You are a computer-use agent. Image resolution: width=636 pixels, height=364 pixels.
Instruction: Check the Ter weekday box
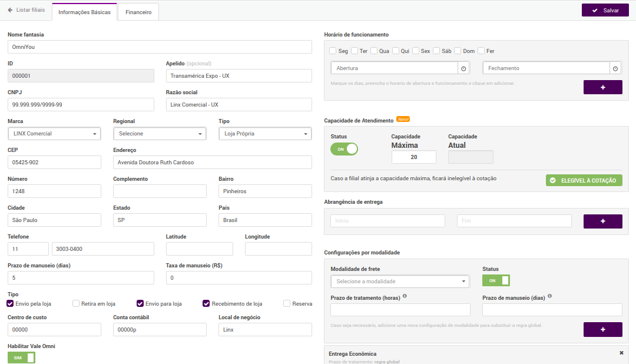coord(355,51)
